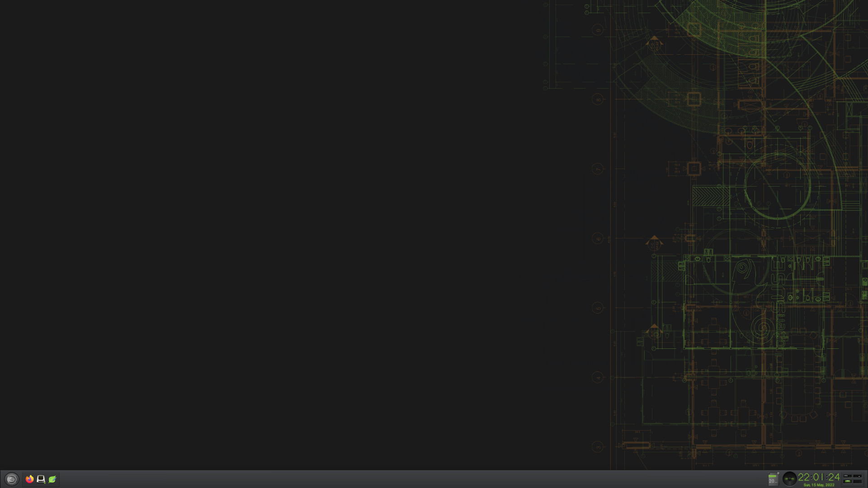
Task: Open the openSUSE application launcher menu
Action: [11, 479]
